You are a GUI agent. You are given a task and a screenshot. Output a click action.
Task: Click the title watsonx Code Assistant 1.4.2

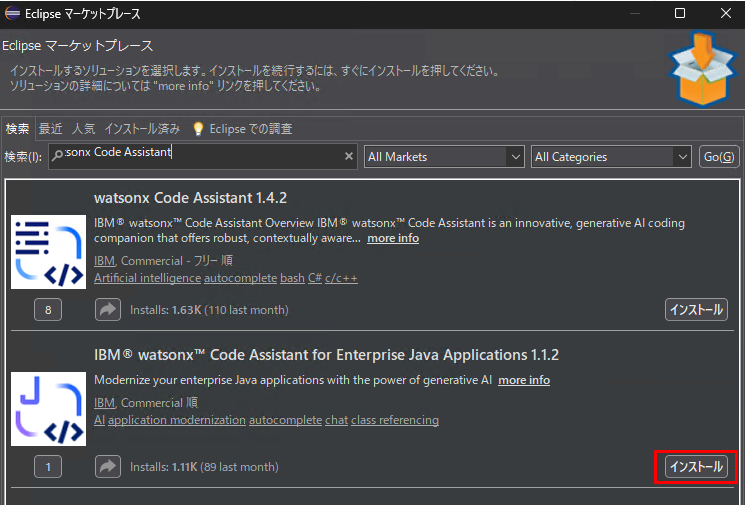coord(191,198)
